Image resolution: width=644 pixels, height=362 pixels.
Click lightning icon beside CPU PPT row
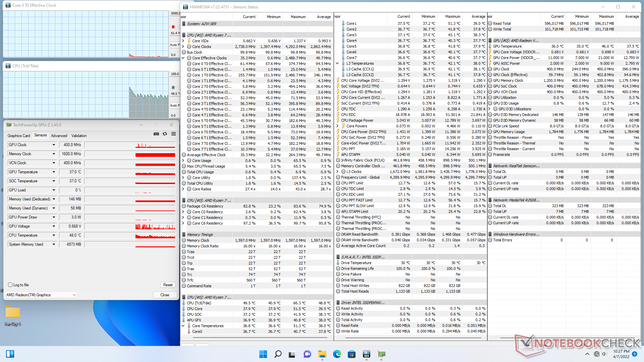[x=338, y=149]
